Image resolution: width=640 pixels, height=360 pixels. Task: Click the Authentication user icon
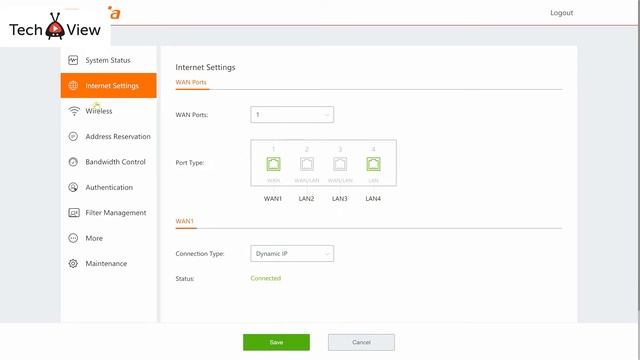click(x=73, y=187)
